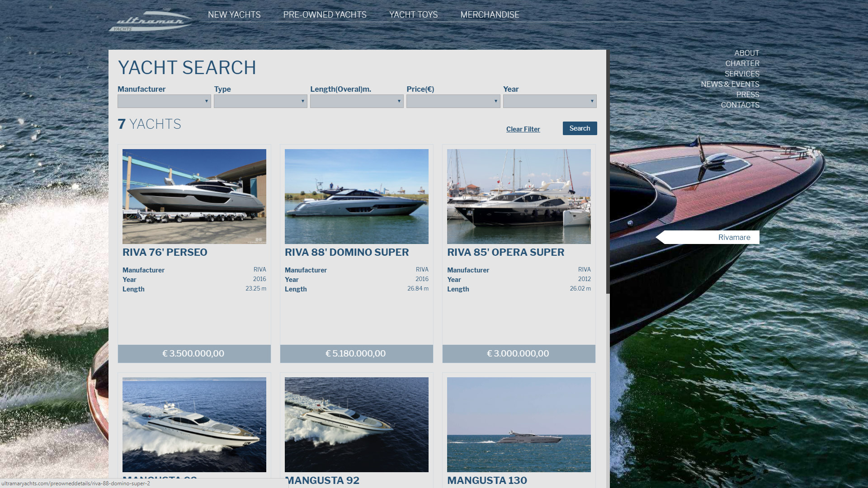The height and width of the screenshot is (488, 868).
Task: Click price bar € 3.000.000,00
Action: (x=519, y=354)
